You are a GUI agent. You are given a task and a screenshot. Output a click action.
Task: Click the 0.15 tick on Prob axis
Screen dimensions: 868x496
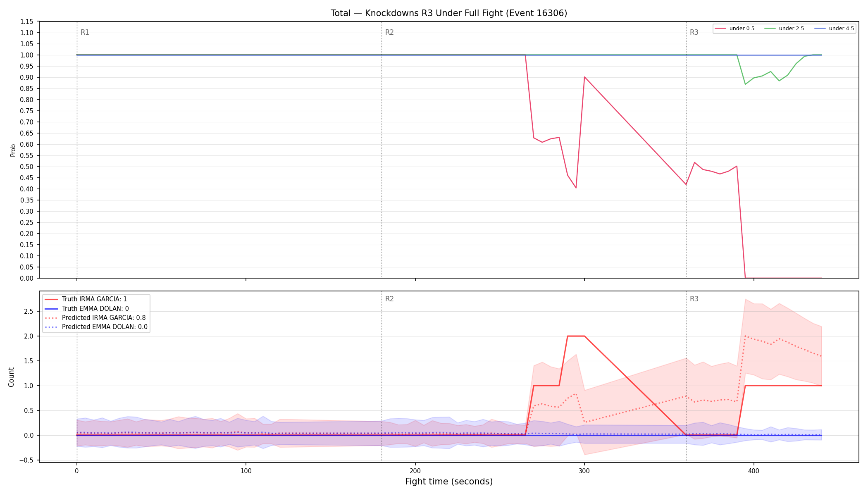(x=26, y=245)
